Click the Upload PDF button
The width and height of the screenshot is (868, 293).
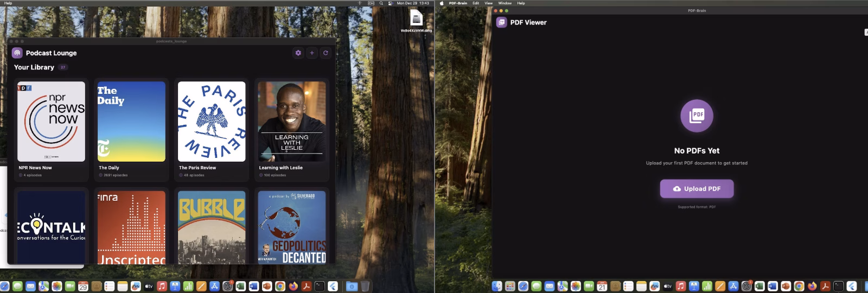pyautogui.click(x=697, y=189)
